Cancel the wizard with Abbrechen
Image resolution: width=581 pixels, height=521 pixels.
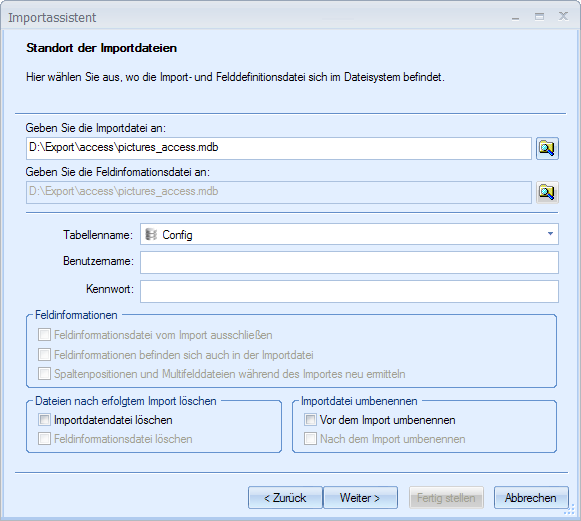point(531,498)
